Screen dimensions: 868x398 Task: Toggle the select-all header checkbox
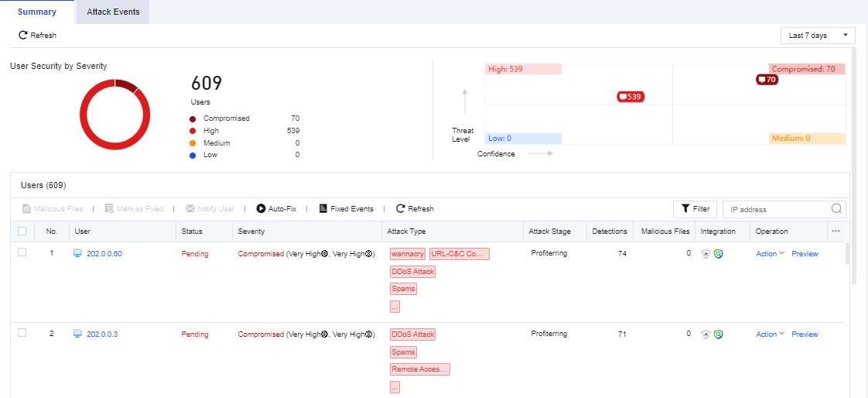coord(22,231)
